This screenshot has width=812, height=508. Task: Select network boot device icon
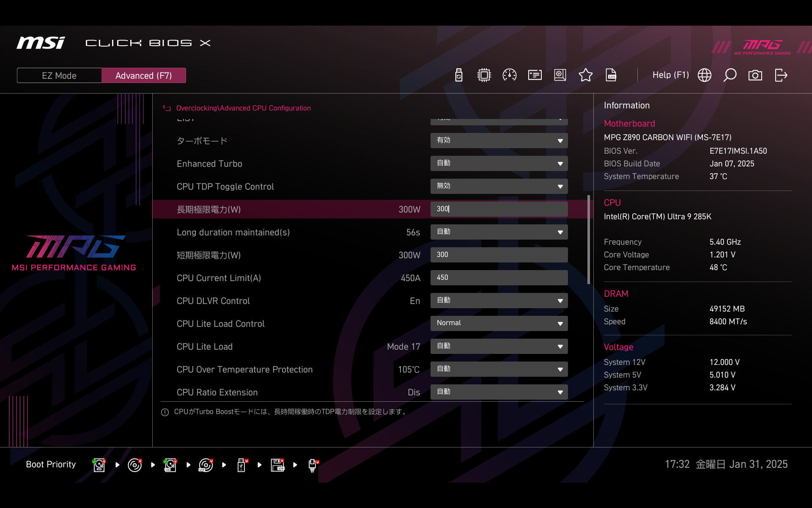[313, 465]
